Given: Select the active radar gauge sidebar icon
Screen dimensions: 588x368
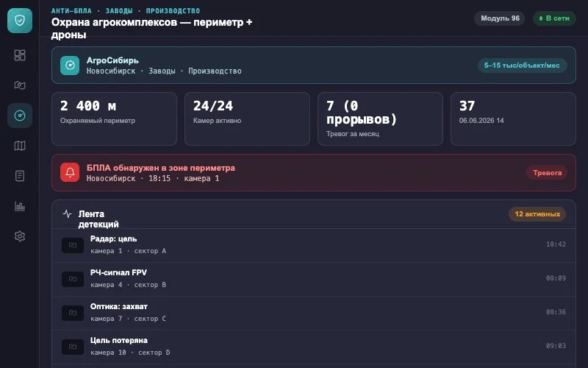Looking at the screenshot, I should (20, 116).
